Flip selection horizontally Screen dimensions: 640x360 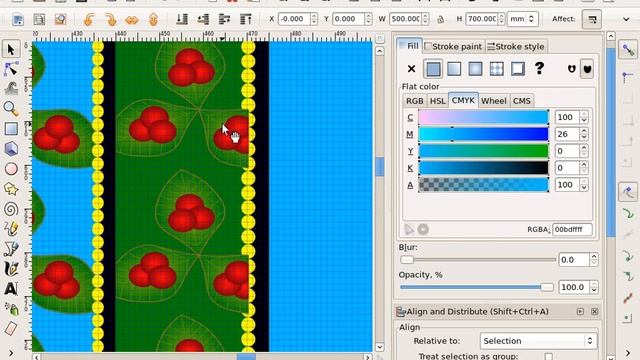[131, 19]
